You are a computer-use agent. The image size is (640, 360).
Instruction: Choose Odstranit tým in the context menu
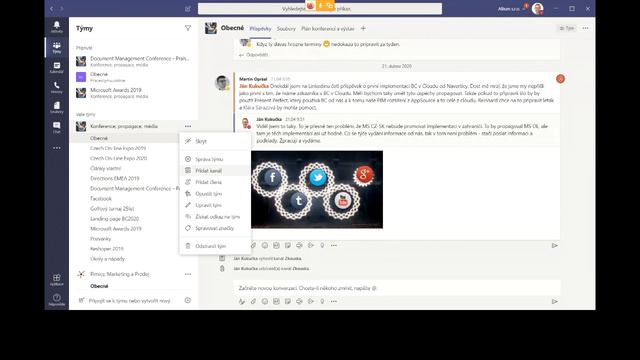coord(215,246)
